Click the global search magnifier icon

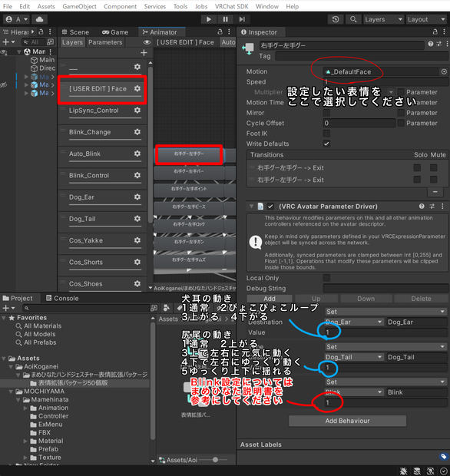353,19
